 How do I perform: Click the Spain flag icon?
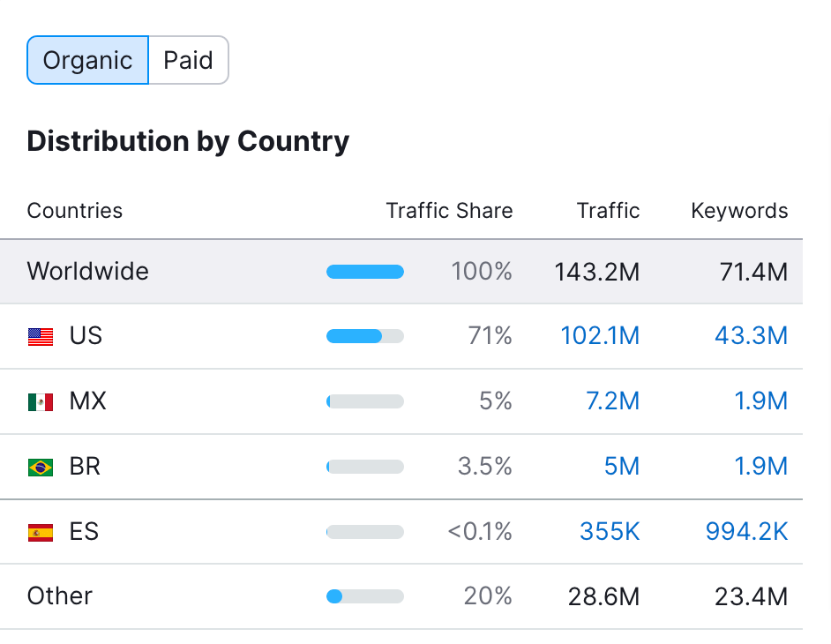coord(41,532)
